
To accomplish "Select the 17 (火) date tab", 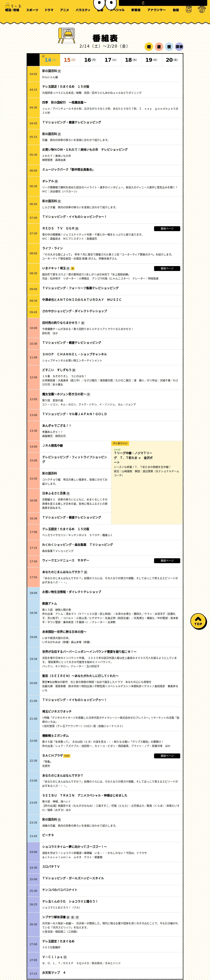I will tap(111, 60).
